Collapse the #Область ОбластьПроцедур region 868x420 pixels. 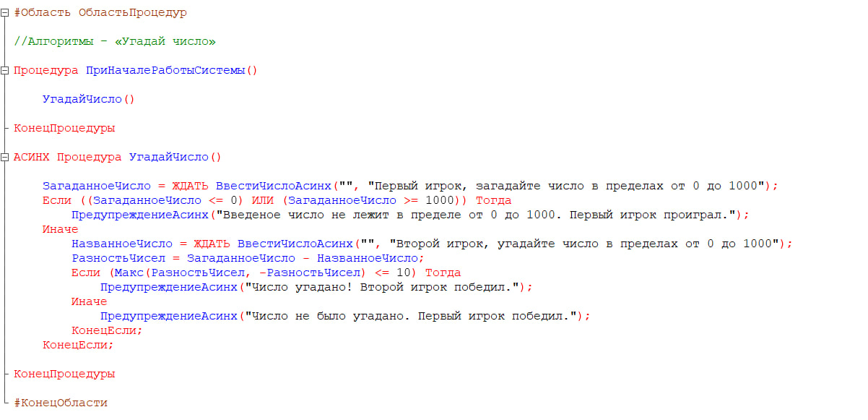click(x=4, y=13)
